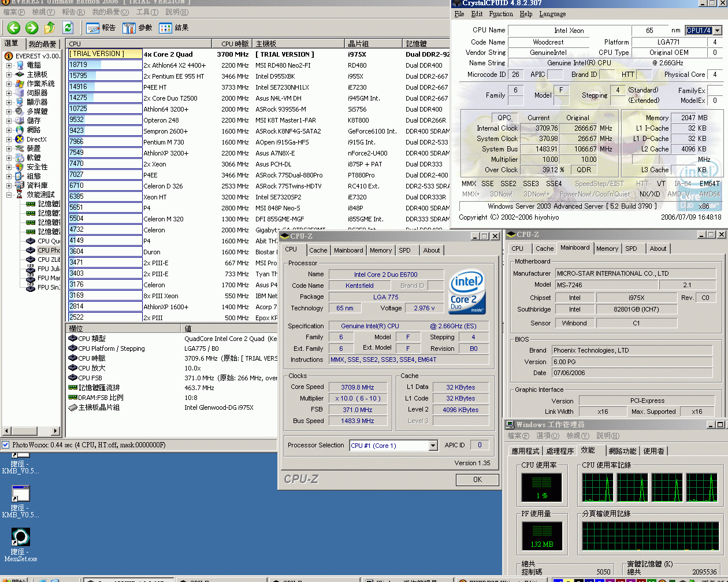728x582 pixels.
Task: Expand the 主機板 tree node
Action: click(9, 75)
